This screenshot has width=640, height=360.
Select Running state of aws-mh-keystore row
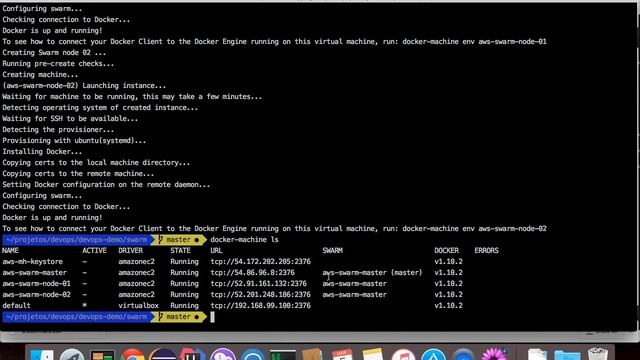pyautogui.click(x=184, y=262)
